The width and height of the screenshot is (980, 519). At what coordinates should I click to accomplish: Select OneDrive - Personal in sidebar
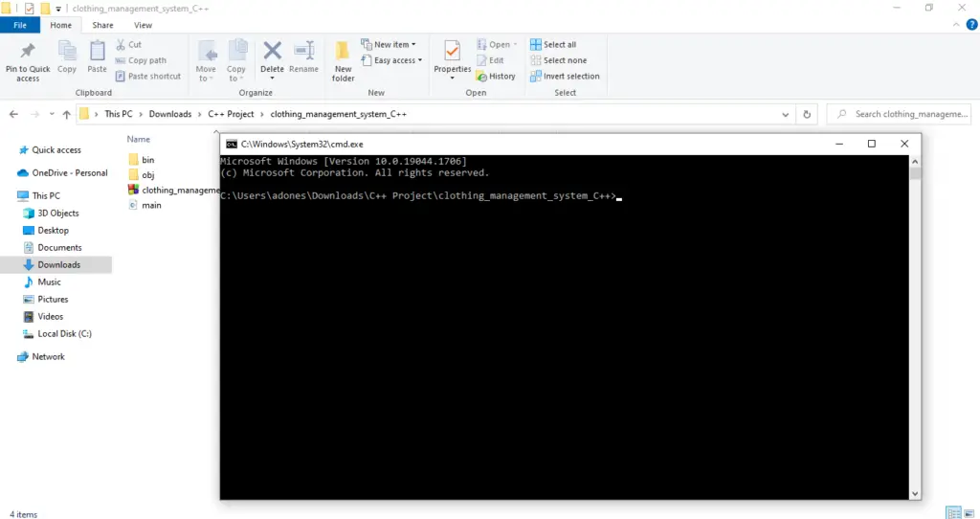62,173
